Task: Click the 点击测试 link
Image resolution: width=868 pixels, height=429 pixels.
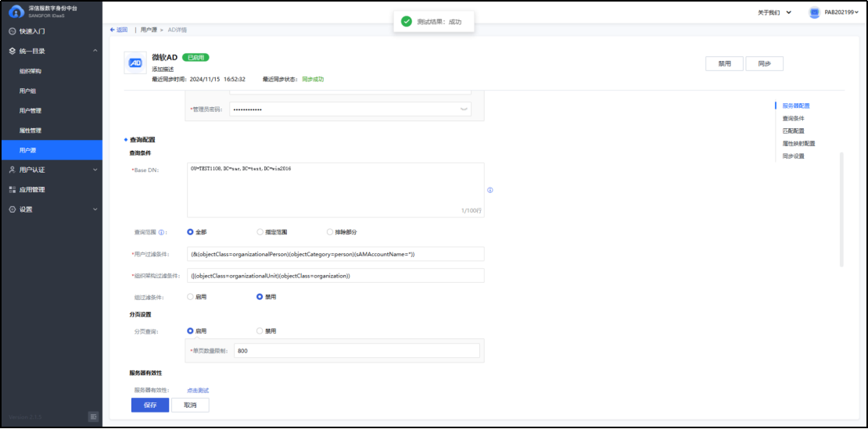Action: click(198, 390)
